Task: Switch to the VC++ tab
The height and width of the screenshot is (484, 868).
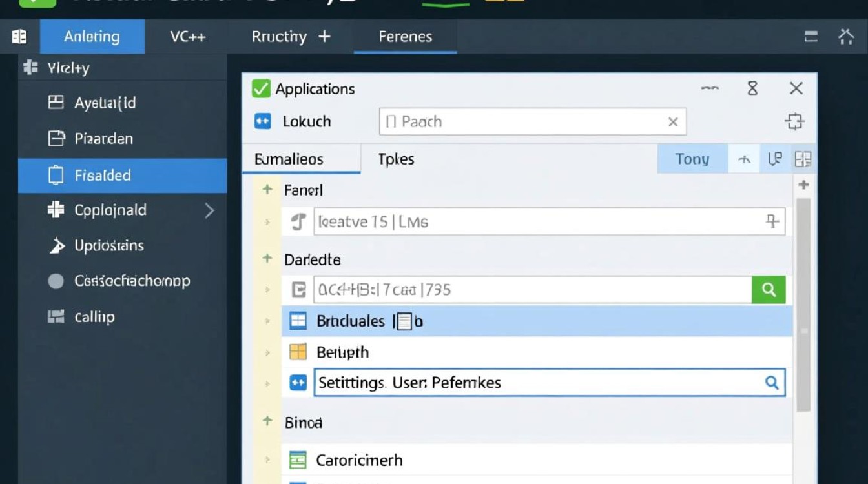Action: point(188,37)
